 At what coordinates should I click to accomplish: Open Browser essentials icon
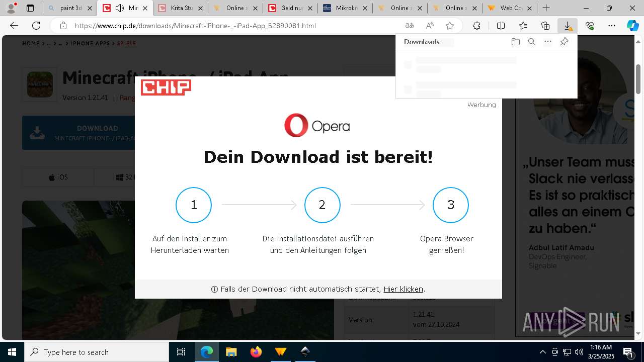point(590,26)
